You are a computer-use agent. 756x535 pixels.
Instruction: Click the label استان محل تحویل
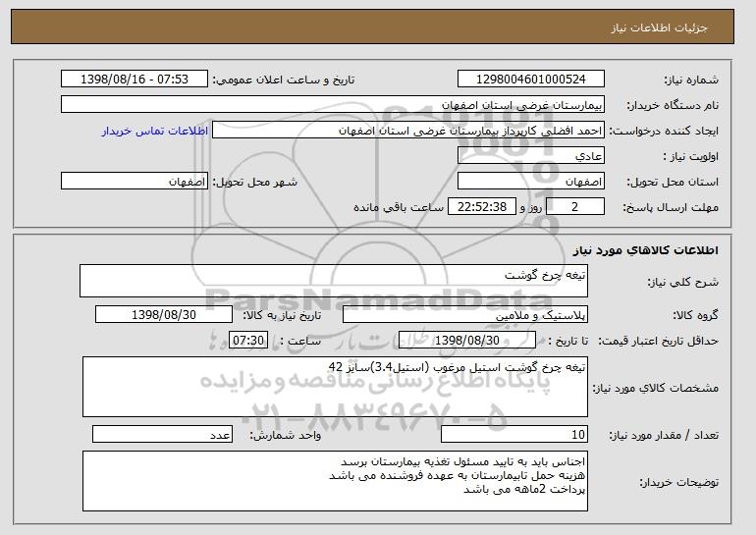pos(673,182)
